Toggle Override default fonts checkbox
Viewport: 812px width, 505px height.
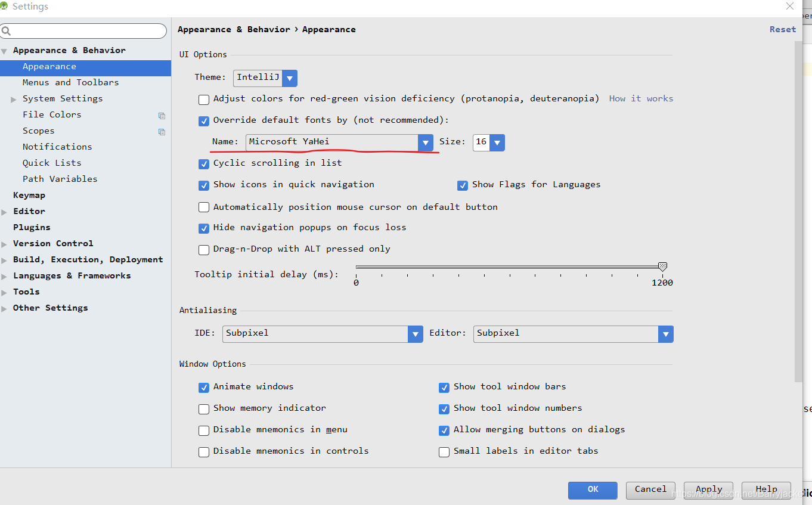204,120
